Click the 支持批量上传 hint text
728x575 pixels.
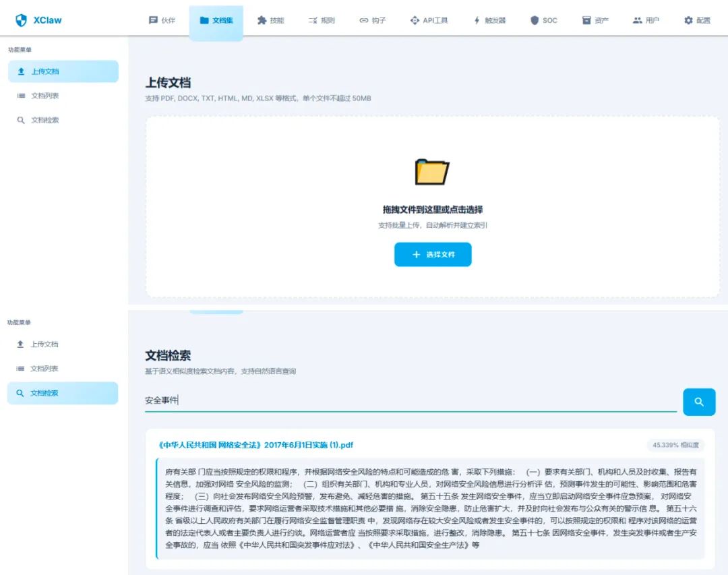click(433, 225)
